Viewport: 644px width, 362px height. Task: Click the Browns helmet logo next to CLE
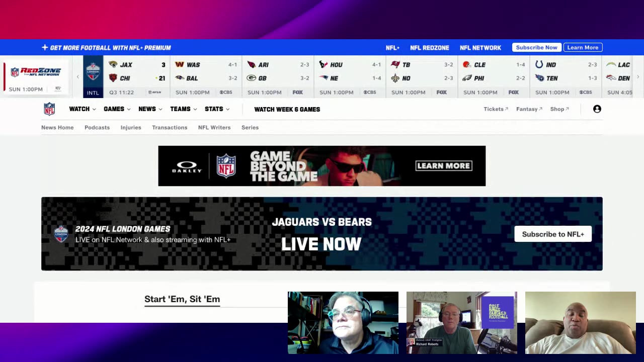click(467, 64)
